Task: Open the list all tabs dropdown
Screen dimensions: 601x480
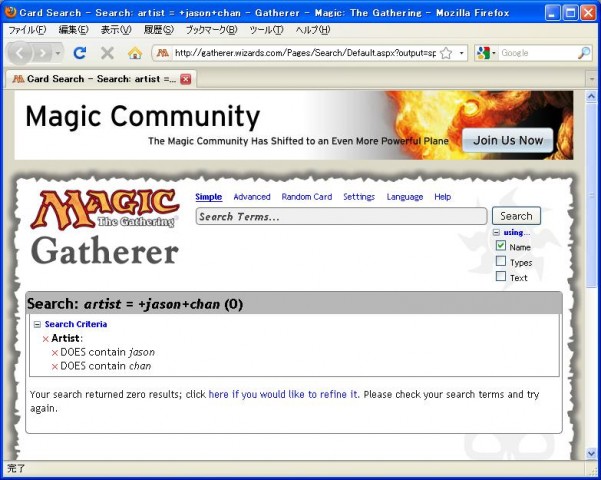Action: [591, 79]
